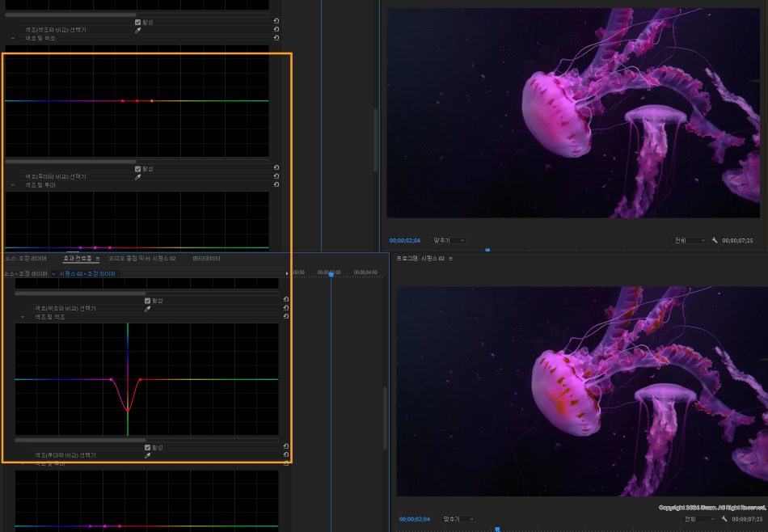Image resolution: width=768 pixels, height=532 pixels.
Task: Open 전체 resolution dropdown in lower monitor
Action: [699, 519]
